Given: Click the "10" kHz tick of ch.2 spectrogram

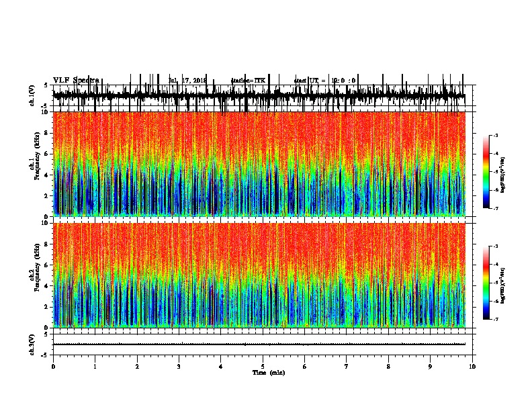Looking at the screenshot, I should pos(46,223).
